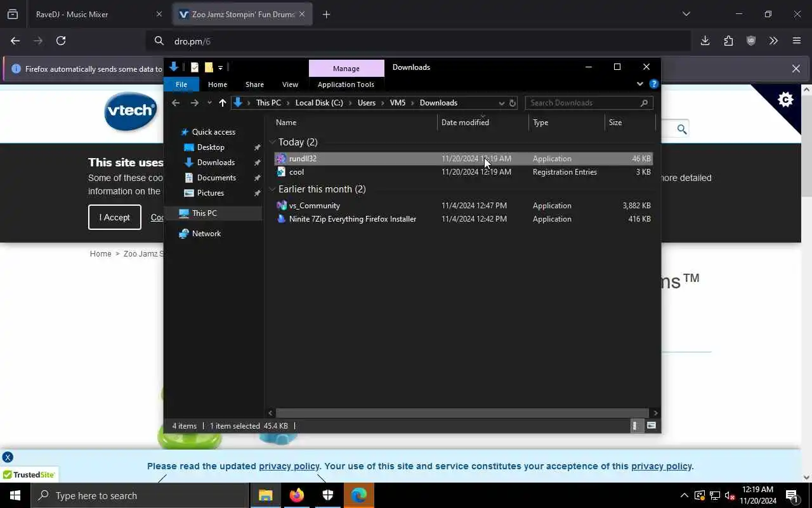
Task: Switch to the Home ribbon tab
Action: (x=218, y=84)
